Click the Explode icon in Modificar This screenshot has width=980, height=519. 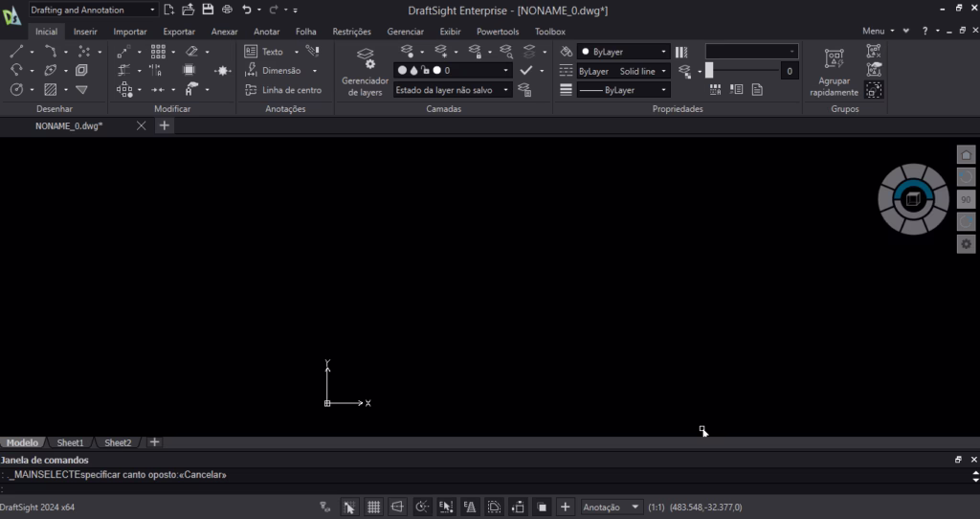click(222, 71)
